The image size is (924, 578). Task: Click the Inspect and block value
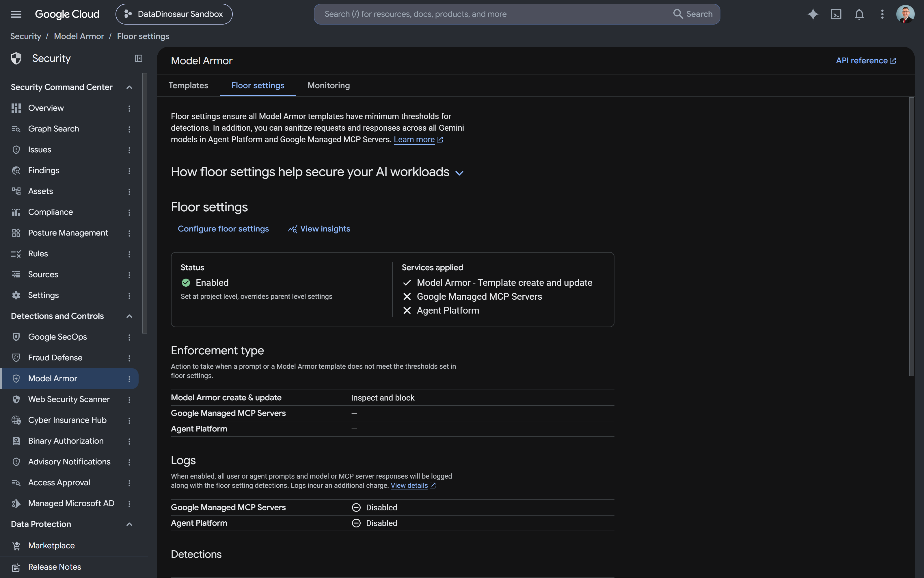click(383, 398)
